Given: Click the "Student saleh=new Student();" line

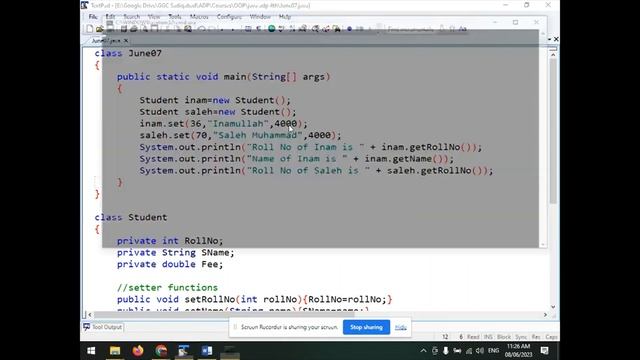Looking at the screenshot, I should (218, 112).
